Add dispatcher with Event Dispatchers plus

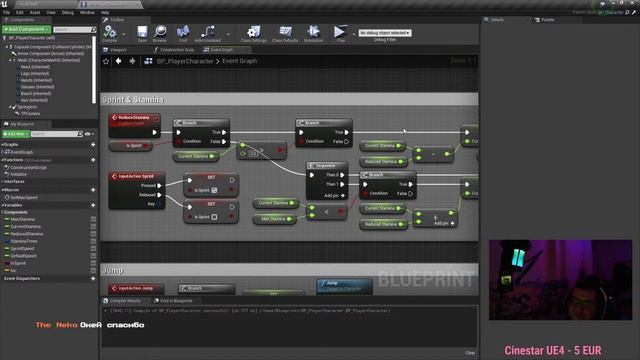click(x=93, y=278)
